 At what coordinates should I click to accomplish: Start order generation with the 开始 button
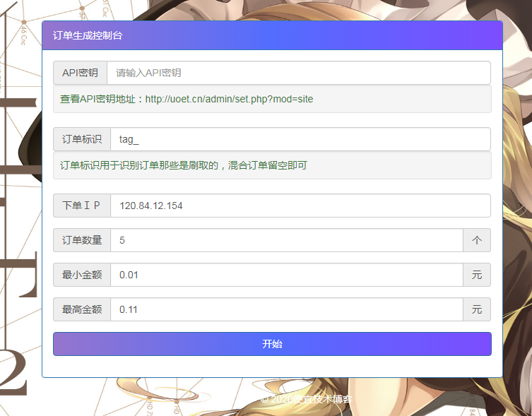click(x=272, y=344)
